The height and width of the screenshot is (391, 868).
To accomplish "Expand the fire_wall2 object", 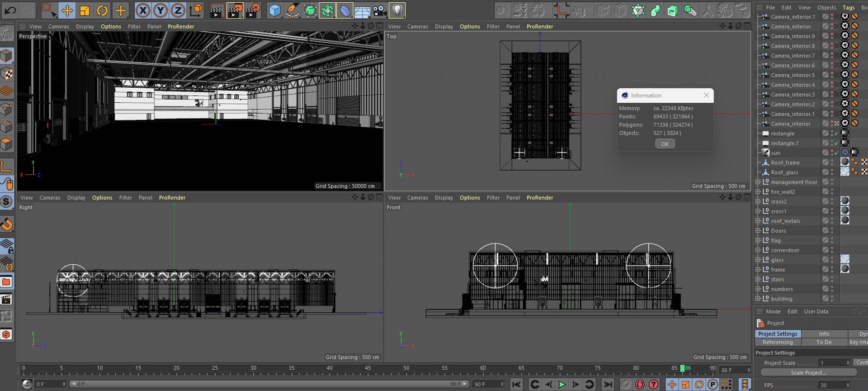I will coord(758,192).
